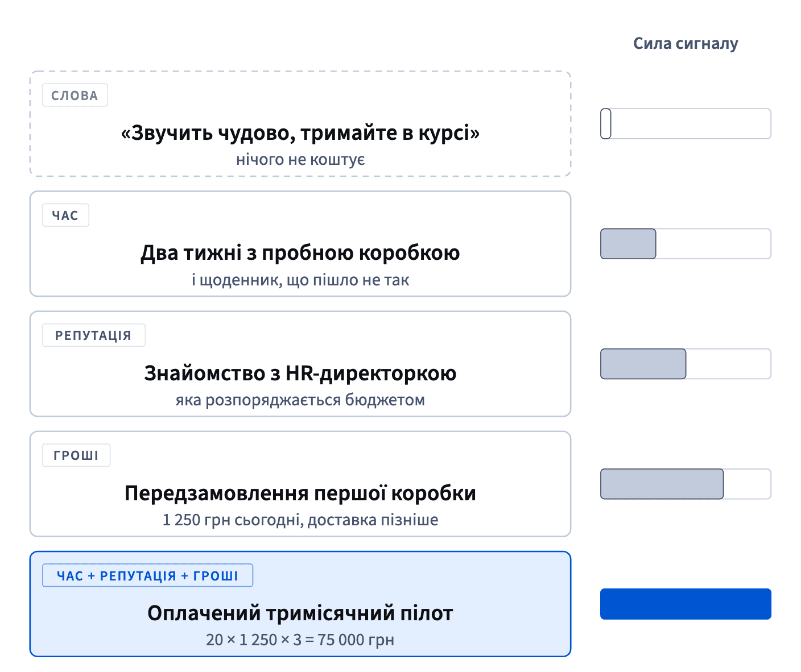Click the '20 × 1 250 × 3 = 75 000 грн' formula

[300, 640]
